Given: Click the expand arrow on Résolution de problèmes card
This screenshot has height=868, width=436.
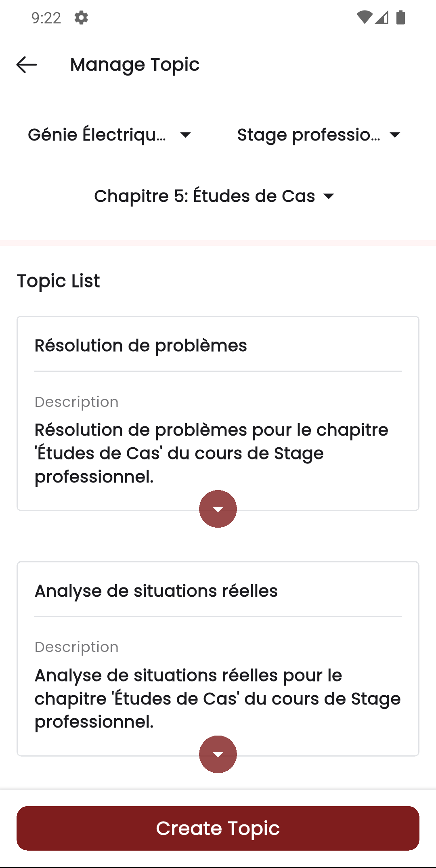Looking at the screenshot, I should tap(218, 509).
